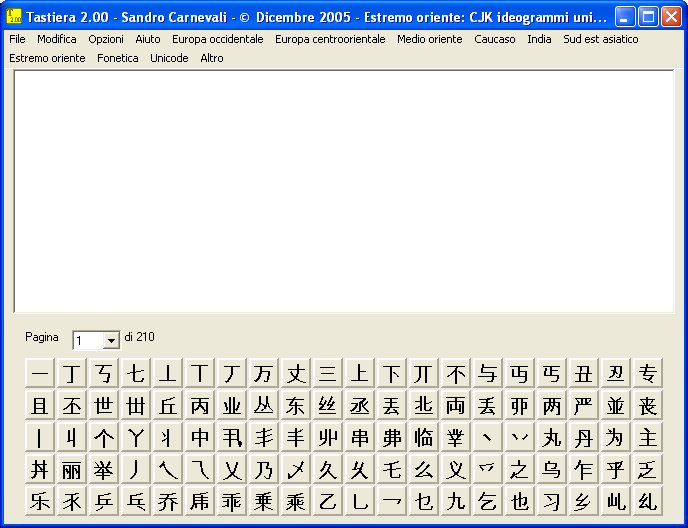Open the Opzioni menu
Screen dimensions: 688x528
pos(106,39)
